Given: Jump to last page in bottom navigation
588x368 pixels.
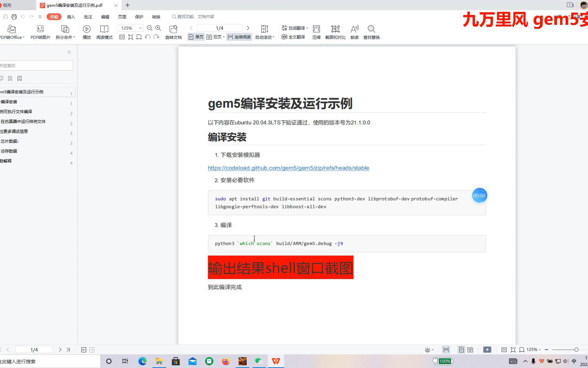Looking at the screenshot, I should 68,350.
